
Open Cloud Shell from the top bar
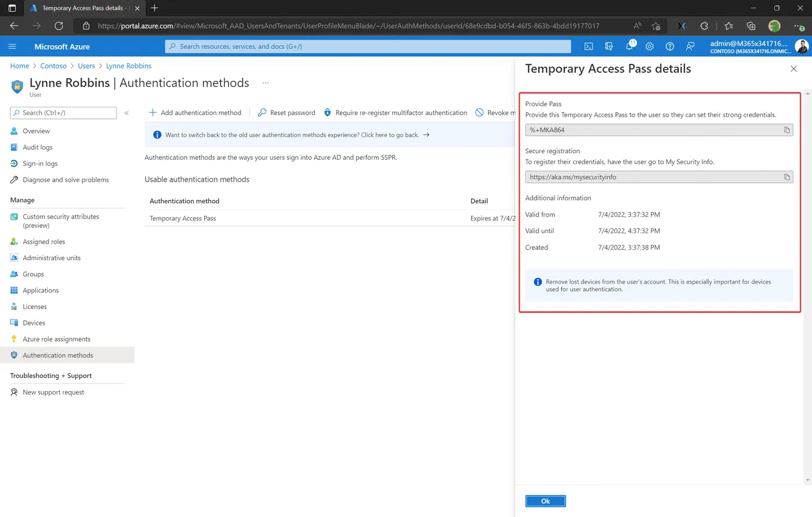click(588, 46)
